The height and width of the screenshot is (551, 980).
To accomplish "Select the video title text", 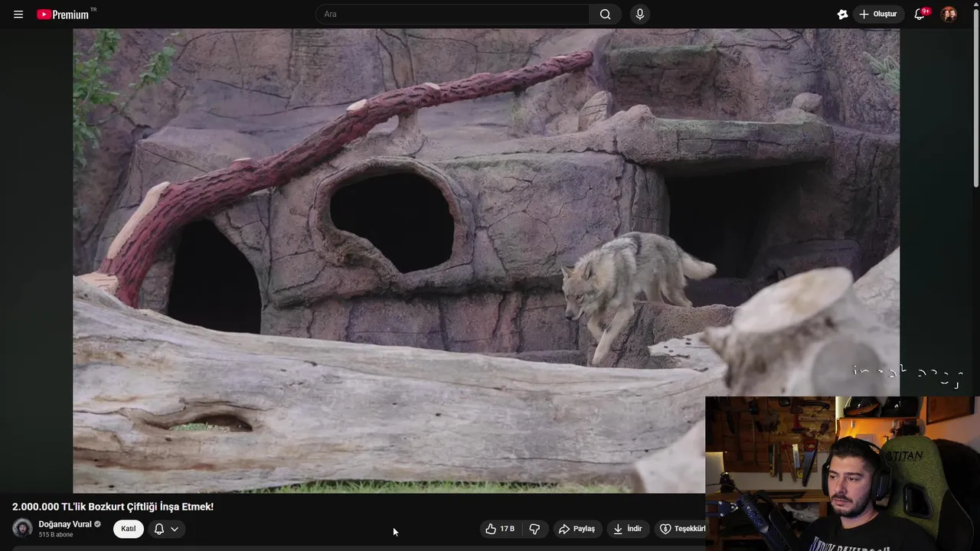I will point(113,507).
